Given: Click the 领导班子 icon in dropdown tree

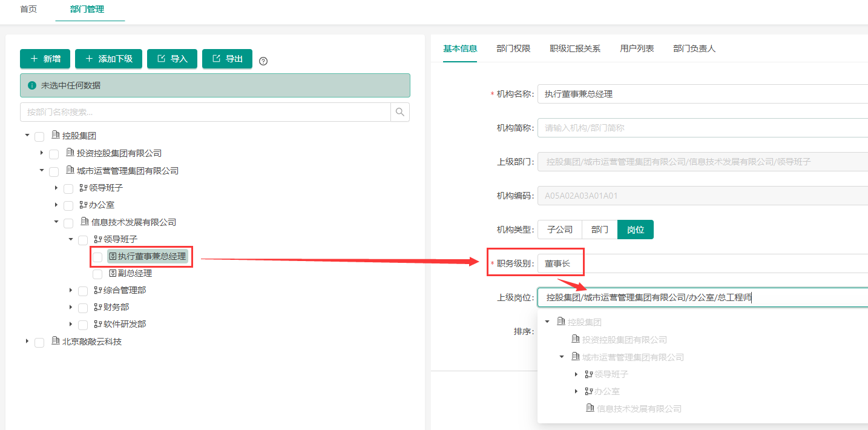Looking at the screenshot, I should pos(589,374).
